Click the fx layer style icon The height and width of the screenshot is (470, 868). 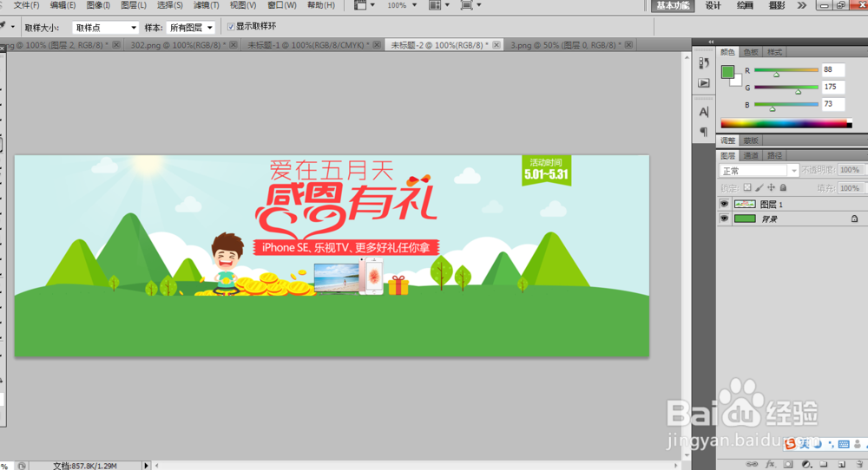(x=770, y=465)
